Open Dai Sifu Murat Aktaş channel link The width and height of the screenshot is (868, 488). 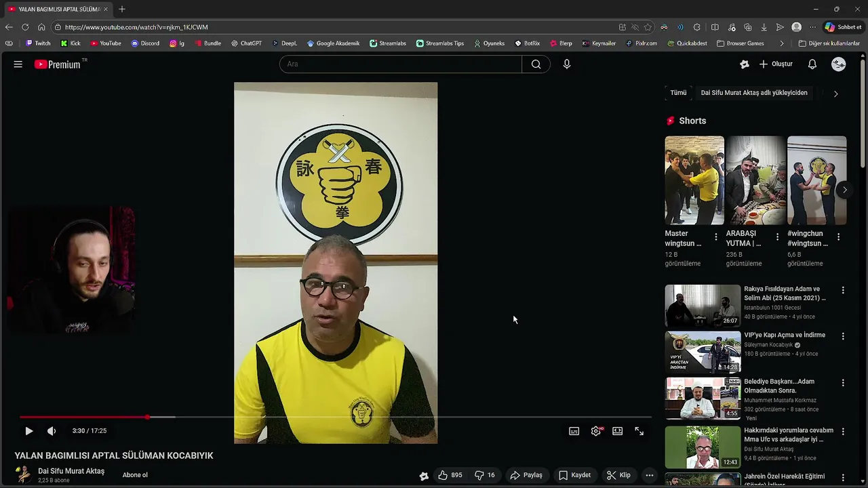click(71, 471)
